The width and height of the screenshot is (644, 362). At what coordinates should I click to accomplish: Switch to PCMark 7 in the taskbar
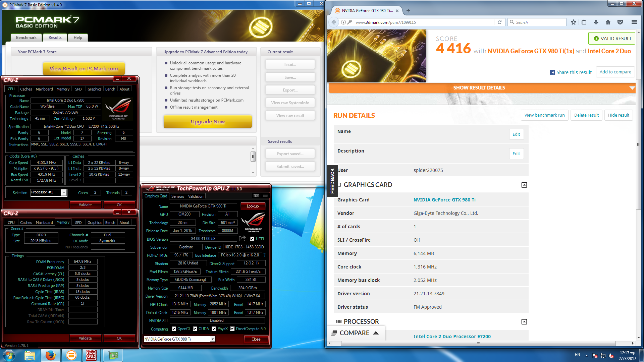pyautogui.click(x=71, y=355)
